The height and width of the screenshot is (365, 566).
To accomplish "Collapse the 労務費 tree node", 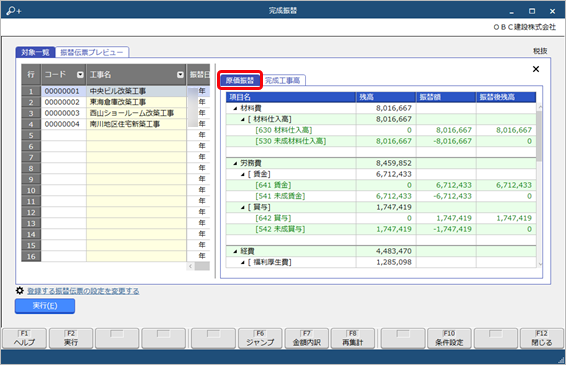I will point(235,163).
